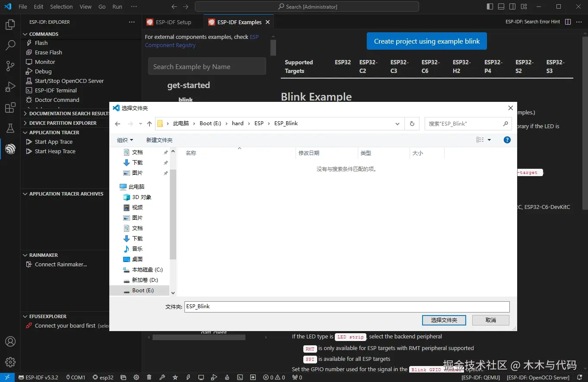
Task: Open the view options dropdown in dialog
Action: click(x=489, y=140)
